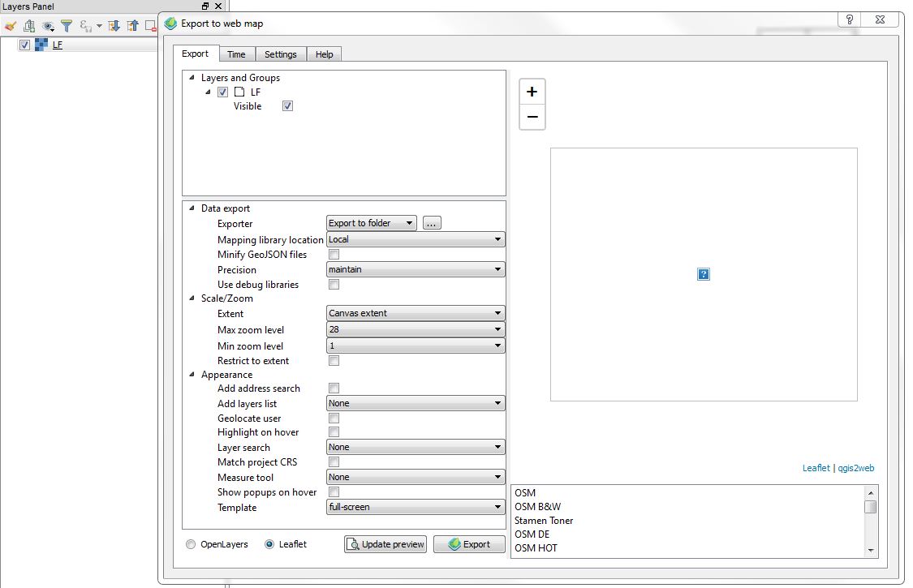Enable the Minify GeoJSON files checkbox
Screen dimensions: 913x588
[x=334, y=254]
